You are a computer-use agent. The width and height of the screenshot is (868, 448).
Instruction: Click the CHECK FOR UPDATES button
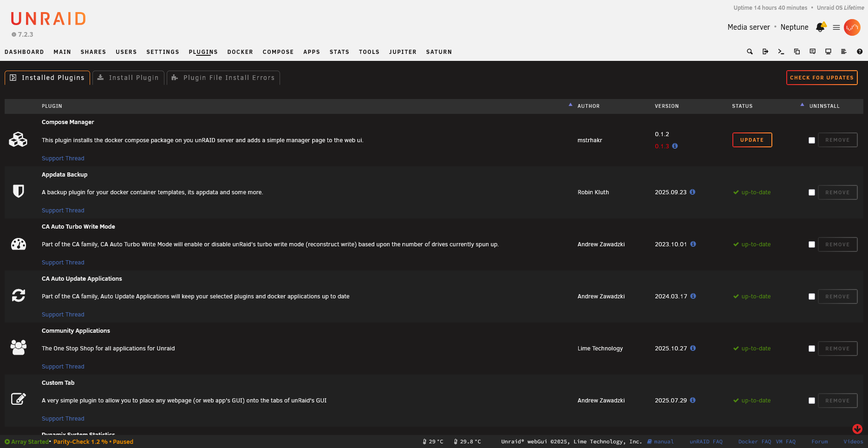pyautogui.click(x=822, y=78)
